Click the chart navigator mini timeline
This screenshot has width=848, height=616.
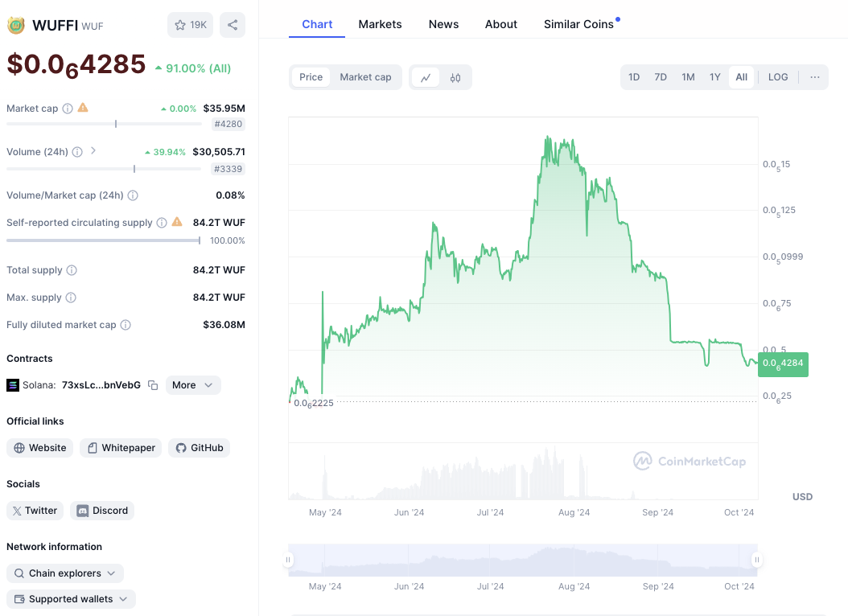[x=523, y=560]
